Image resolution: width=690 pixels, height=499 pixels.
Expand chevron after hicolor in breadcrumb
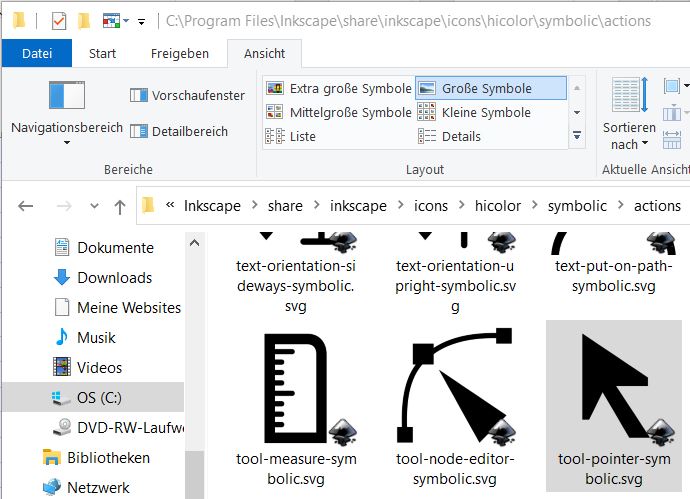[535, 205]
